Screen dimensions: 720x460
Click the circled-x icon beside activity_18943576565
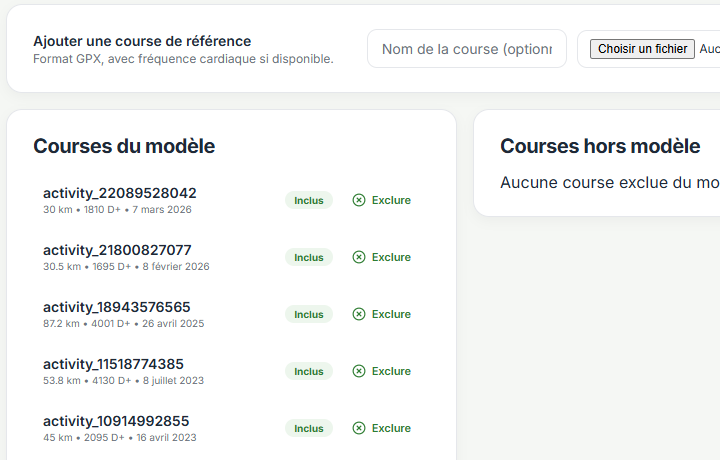(359, 314)
